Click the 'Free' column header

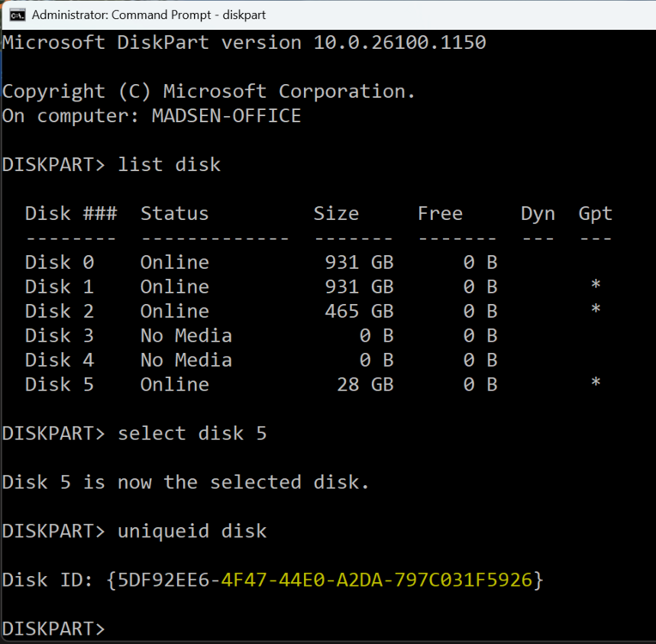(x=440, y=214)
